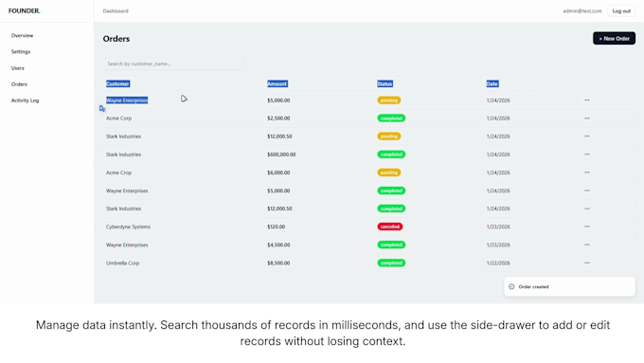Click the $120.00 amount cell

[x=276, y=227]
